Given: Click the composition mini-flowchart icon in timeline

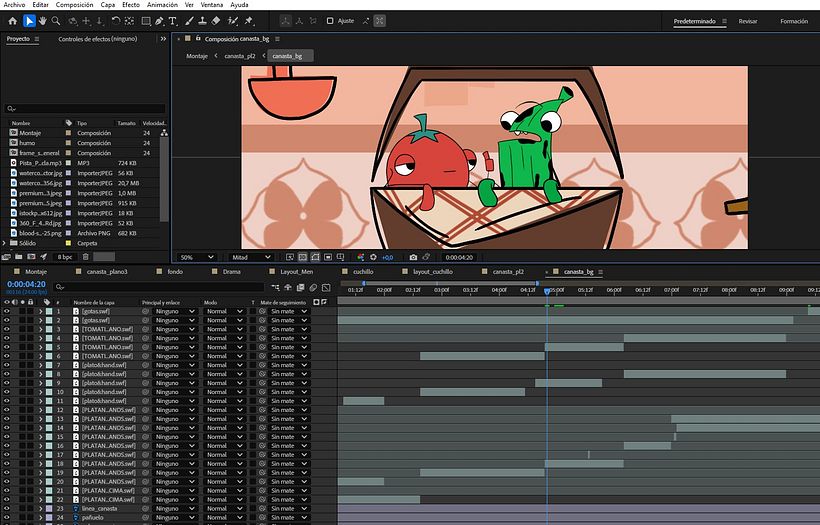Looking at the screenshot, I should [275, 287].
